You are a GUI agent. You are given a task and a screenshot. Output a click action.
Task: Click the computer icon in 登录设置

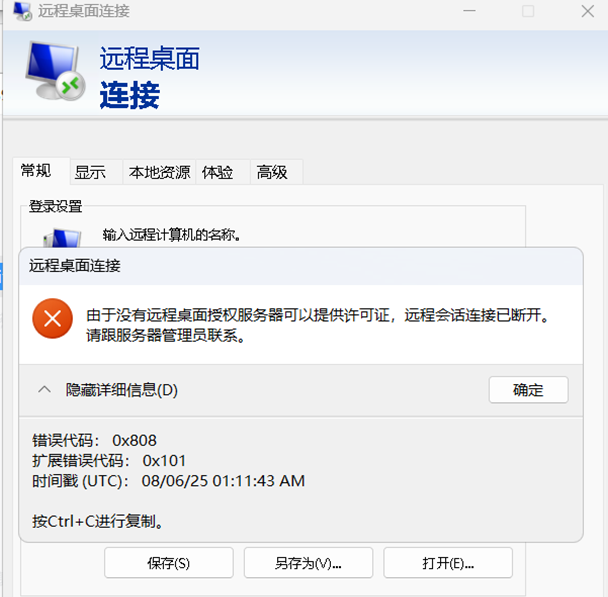(x=62, y=238)
